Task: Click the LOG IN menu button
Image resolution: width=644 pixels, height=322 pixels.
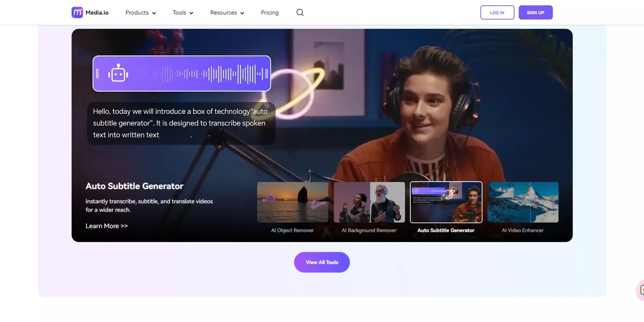Action: (497, 12)
